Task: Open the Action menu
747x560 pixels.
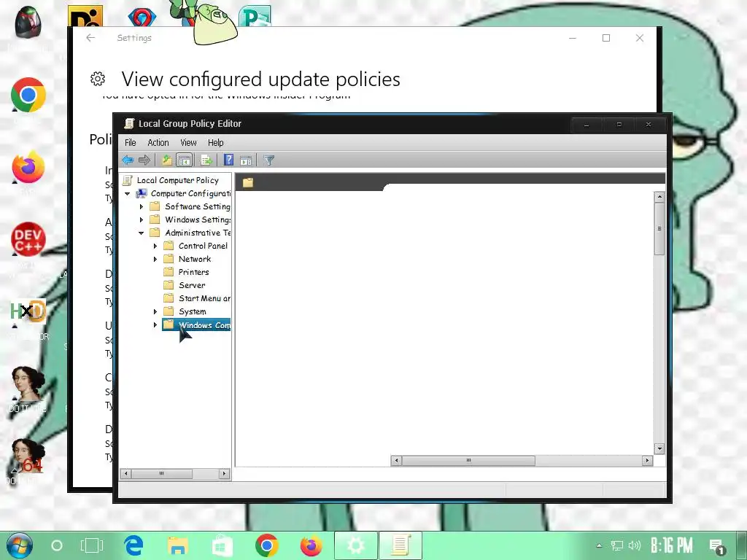Action: point(158,142)
